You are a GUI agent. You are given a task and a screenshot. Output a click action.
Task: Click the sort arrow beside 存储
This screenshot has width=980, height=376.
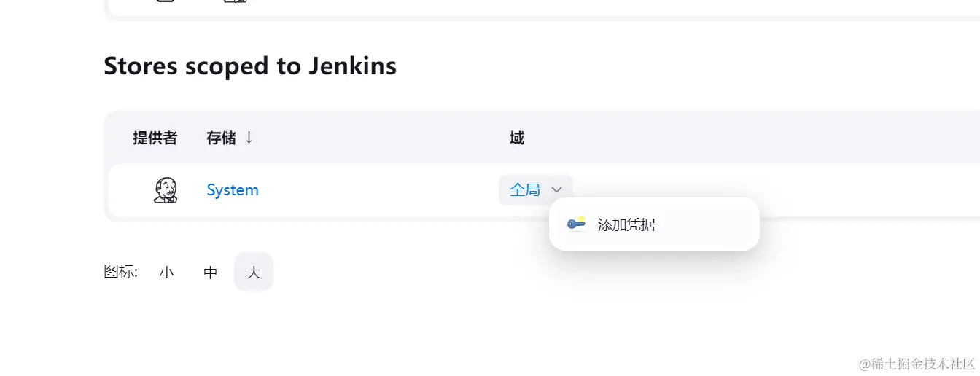249,137
